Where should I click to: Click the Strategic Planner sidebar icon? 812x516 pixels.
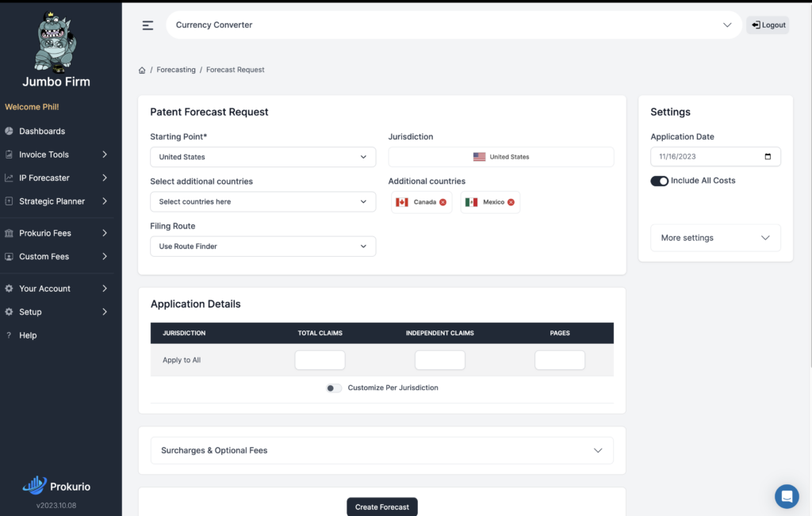coord(9,201)
